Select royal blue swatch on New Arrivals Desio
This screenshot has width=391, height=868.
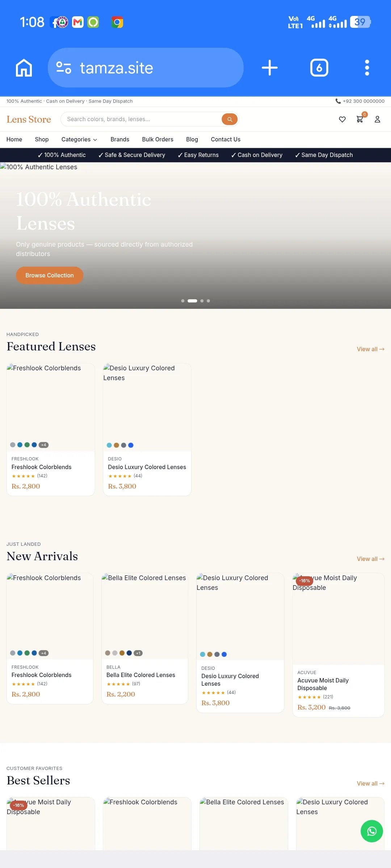224,654
